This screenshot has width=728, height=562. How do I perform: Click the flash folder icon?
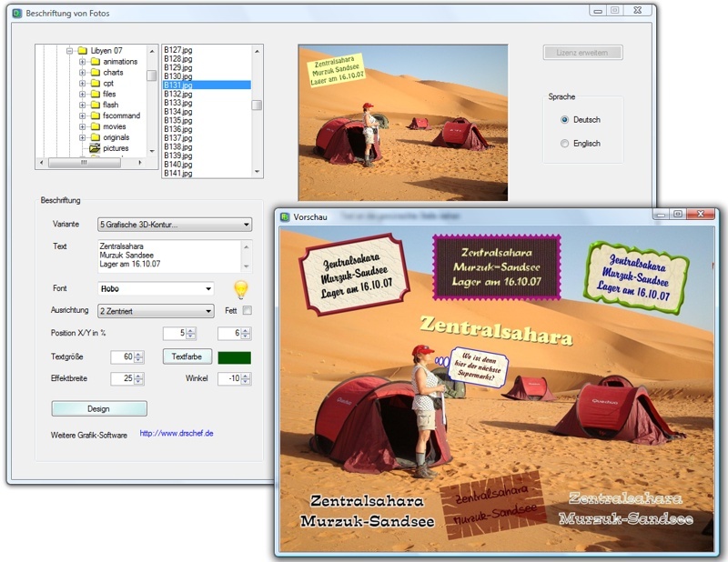[94, 105]
